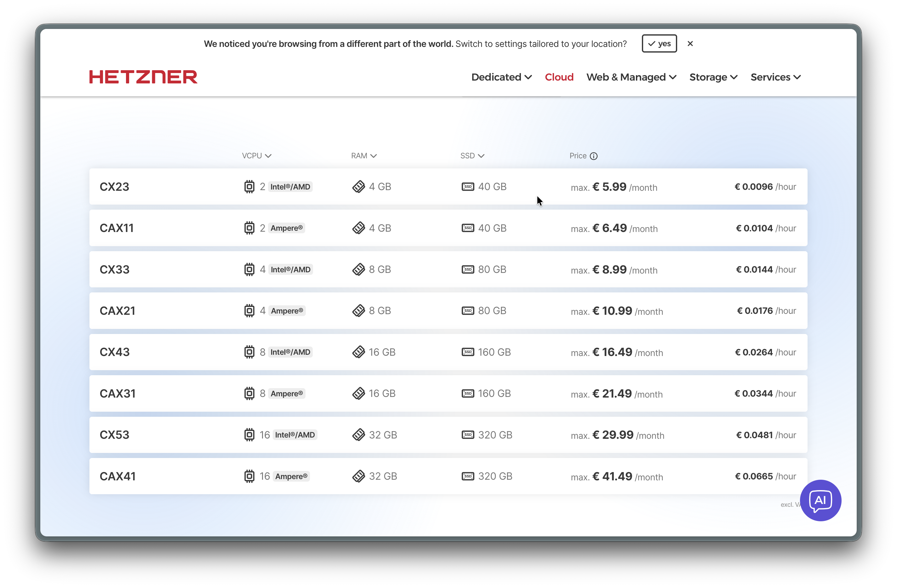
Task: Click yes to switch location settings
Action: pos(659,44)
